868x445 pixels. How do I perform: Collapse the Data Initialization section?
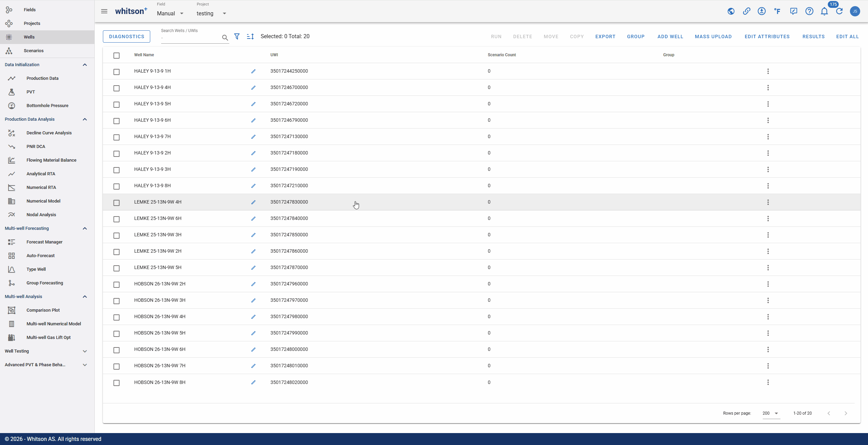(85, 65)
